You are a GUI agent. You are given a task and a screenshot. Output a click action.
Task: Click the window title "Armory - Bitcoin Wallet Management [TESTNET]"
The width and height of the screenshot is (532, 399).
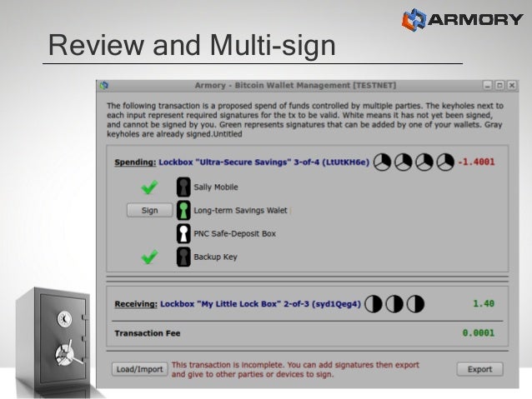(x=295, y=86)
